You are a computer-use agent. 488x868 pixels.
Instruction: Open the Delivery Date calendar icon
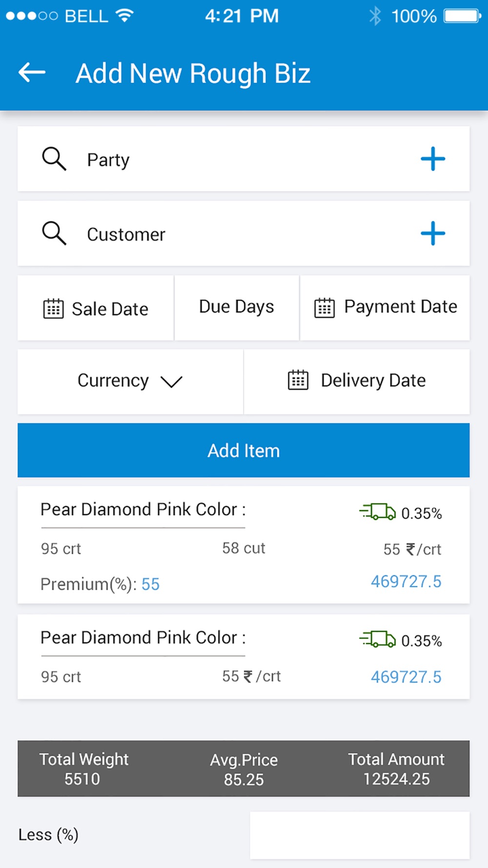tap(298, 380)
